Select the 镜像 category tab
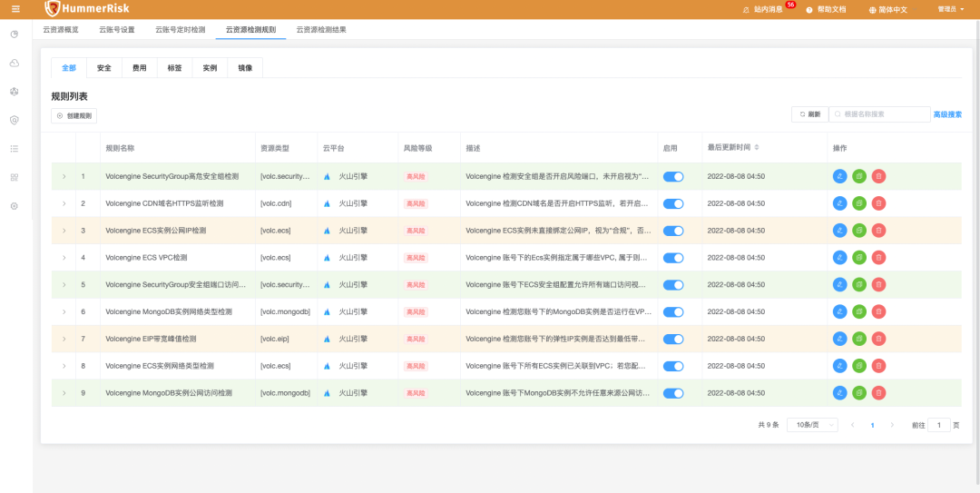This screenshot has height=493, width=980. (x=245, y=67)
